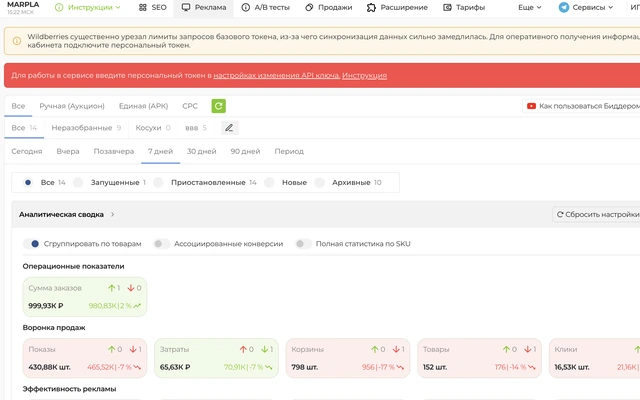The height and width of the screenshot is (400, 640).
Task: Click the Инструкции info circle icon
Action: point(59,7)
